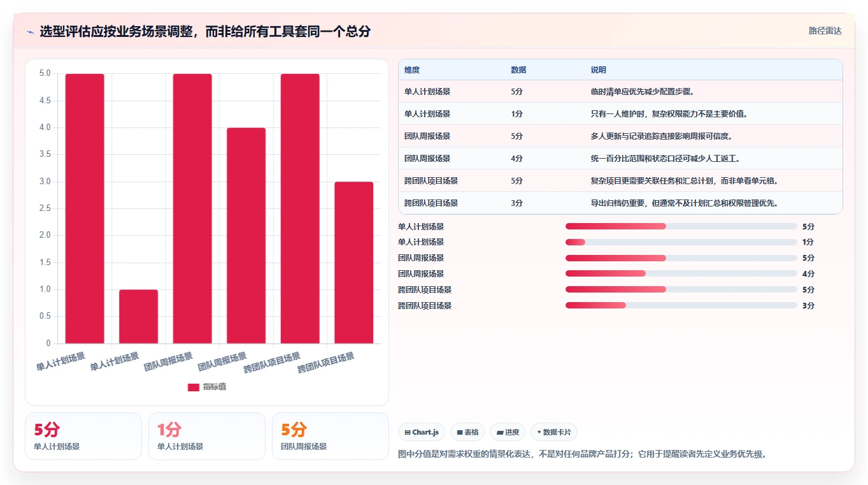Click the 团队周报场景 chart bar with value 4
The image size is (868, 485).
click(246, 236)
